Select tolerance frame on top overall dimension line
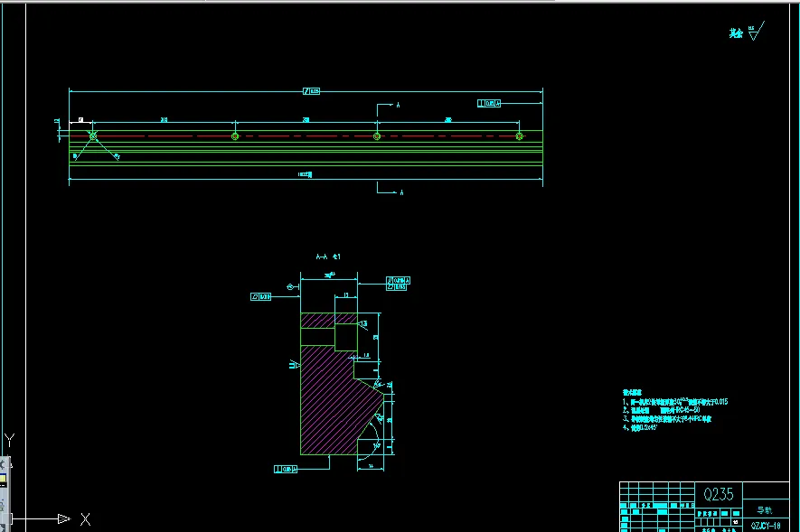This screenshot has height=532, width=800. pos(311,91)
